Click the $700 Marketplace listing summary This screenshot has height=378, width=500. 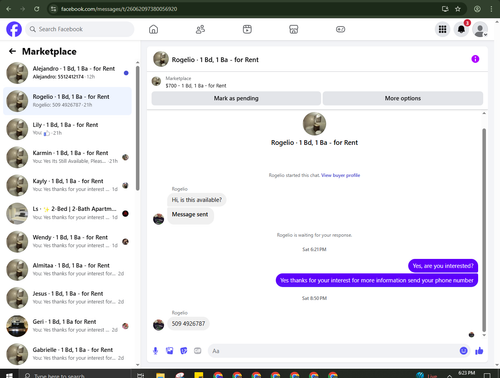(196, 82)
